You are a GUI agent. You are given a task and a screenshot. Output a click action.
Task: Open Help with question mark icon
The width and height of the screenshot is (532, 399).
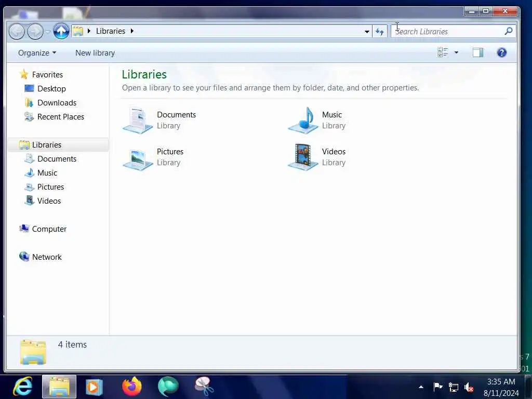pyautogui.click(x=502, y=52)
